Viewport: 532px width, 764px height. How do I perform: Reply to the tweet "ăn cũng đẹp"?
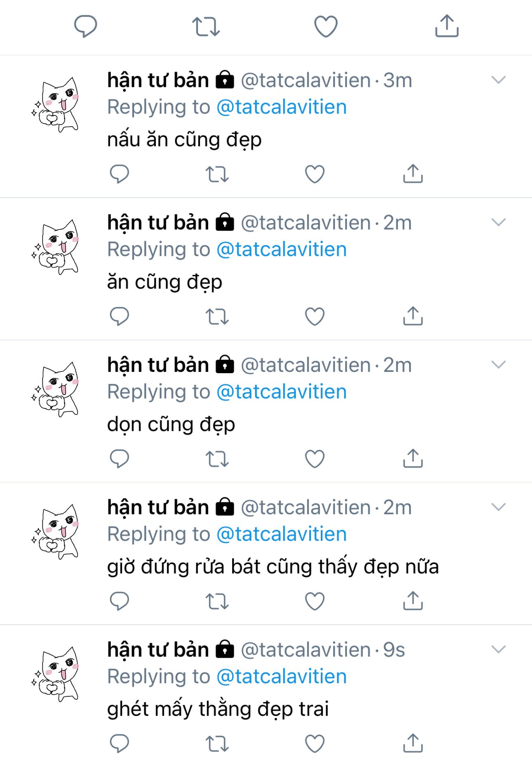click(x=120, y=316)
